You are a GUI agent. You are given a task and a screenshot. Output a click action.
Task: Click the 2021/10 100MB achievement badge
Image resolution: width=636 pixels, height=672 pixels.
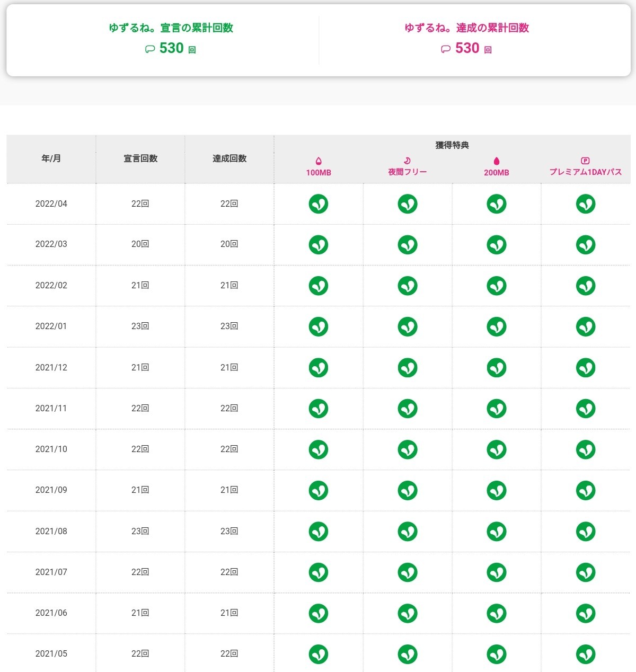319,449
